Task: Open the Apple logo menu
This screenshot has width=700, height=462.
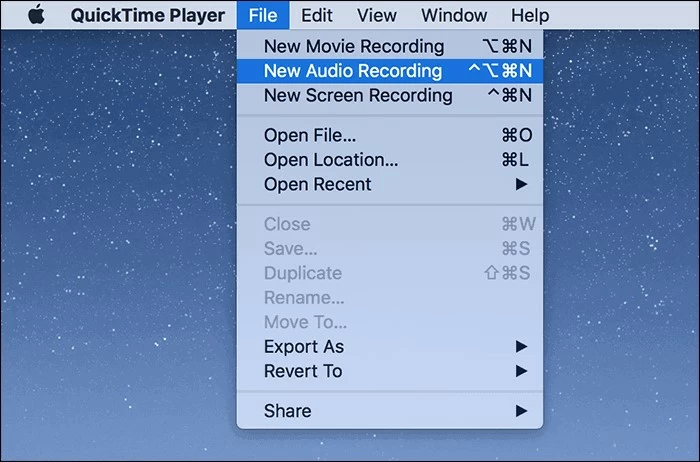Action: point(36,15)
